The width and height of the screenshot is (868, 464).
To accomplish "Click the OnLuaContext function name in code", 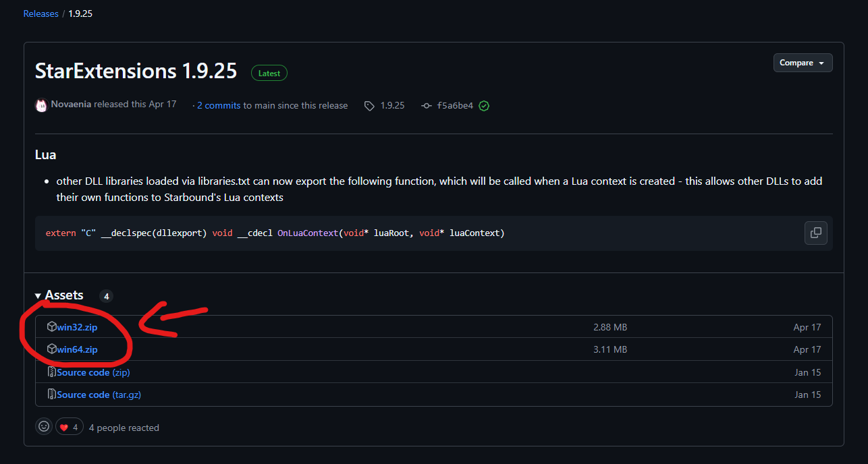I will tap(308, 233).
